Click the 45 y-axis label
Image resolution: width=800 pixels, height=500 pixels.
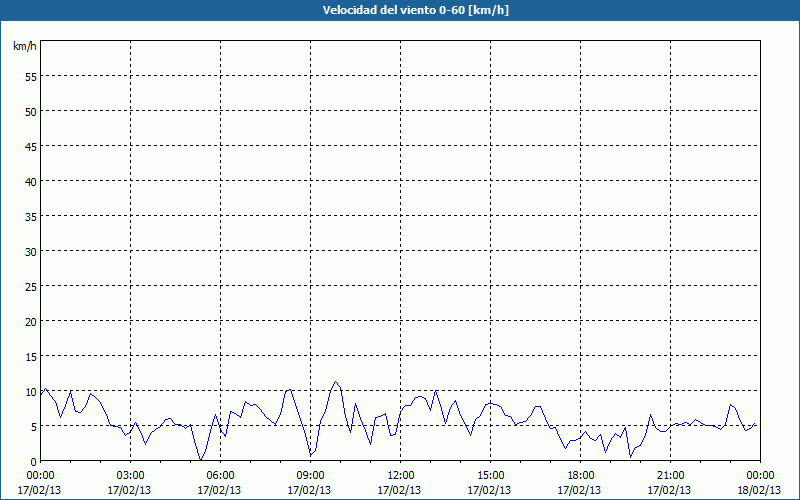pos(31,146)
